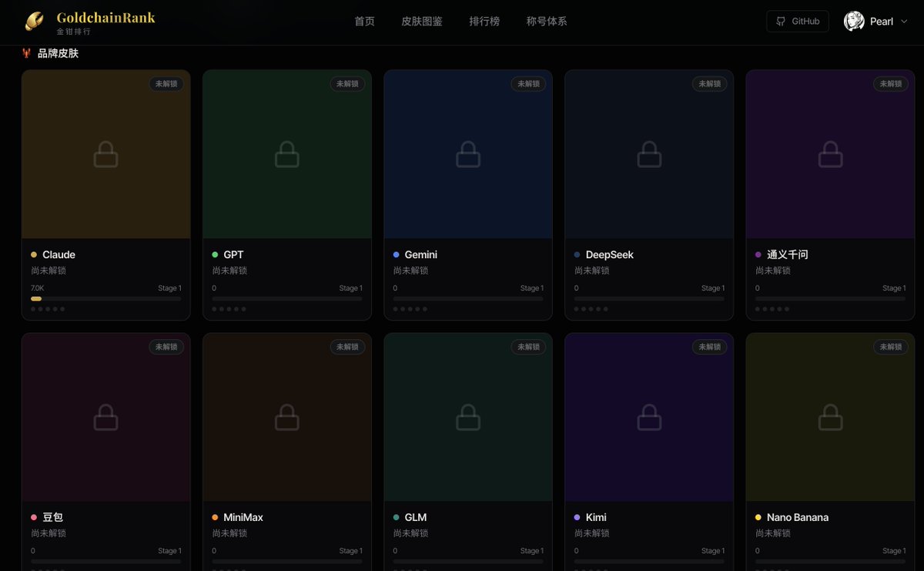Click Stage 1 label on Claude card
The width and height of the screenshot is (924, 571).
point(169,288)
